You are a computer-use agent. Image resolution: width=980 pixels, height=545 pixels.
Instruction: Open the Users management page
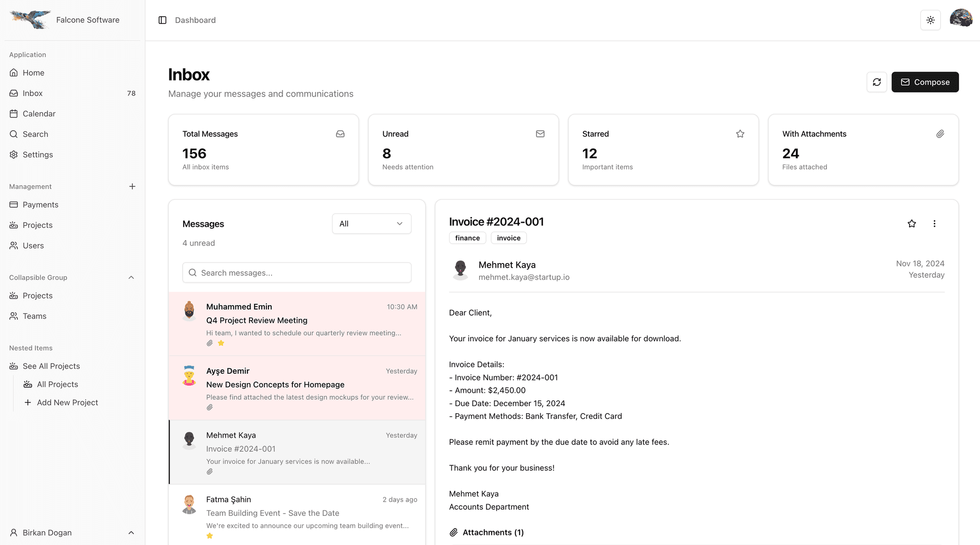tap(33, 245)
